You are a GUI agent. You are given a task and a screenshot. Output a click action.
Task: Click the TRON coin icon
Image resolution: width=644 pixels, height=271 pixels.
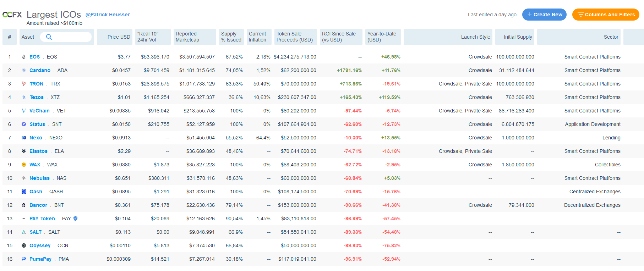pyautogui.click(x=24, y=84)
